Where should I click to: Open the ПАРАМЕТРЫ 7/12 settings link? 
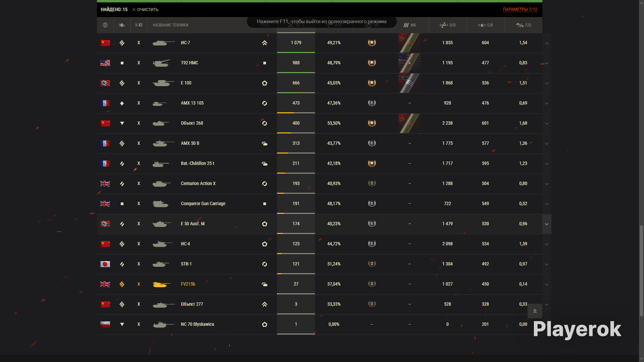(x=520, y=9)
